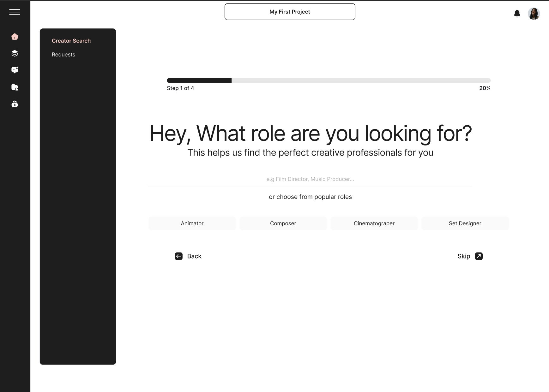Pick the Composer role
Viewport: 549px width, 392px height.
pos(283,223)
